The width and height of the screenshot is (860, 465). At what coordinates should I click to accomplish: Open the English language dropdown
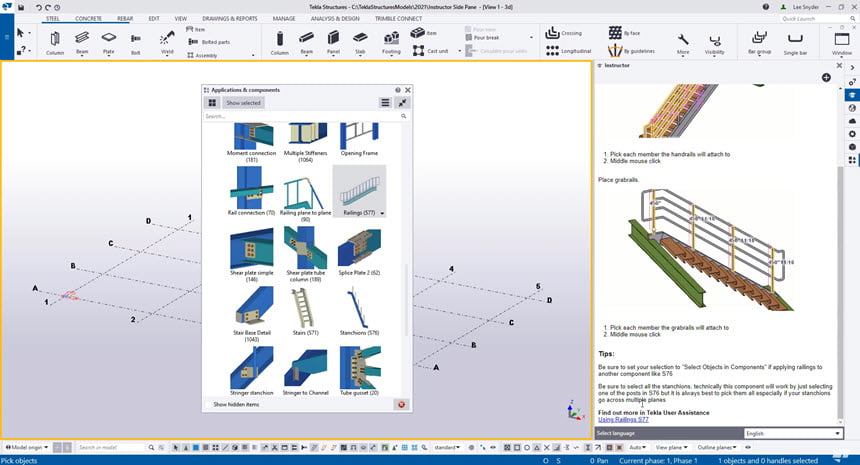793,433
